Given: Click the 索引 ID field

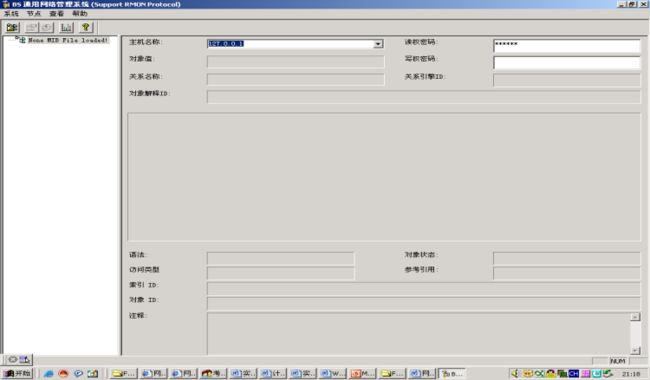Looking at the screenshot, I should pyautogui.click(x=424, y=288).
